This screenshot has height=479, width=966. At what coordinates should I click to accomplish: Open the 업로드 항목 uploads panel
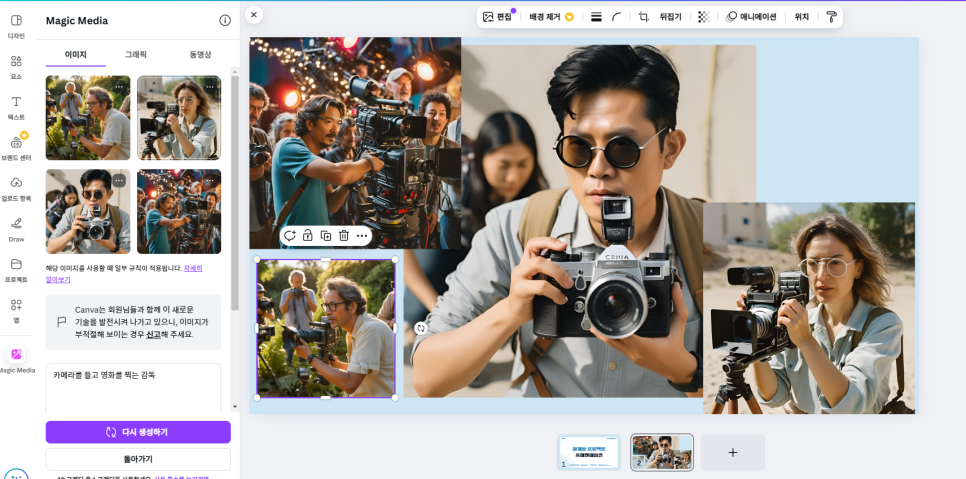pos(16,188)
